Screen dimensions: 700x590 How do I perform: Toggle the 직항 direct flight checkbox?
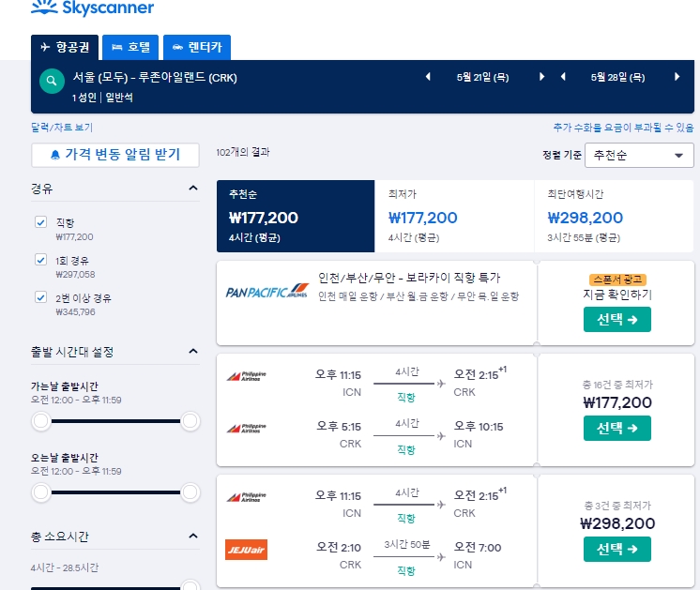coord(40,221)
